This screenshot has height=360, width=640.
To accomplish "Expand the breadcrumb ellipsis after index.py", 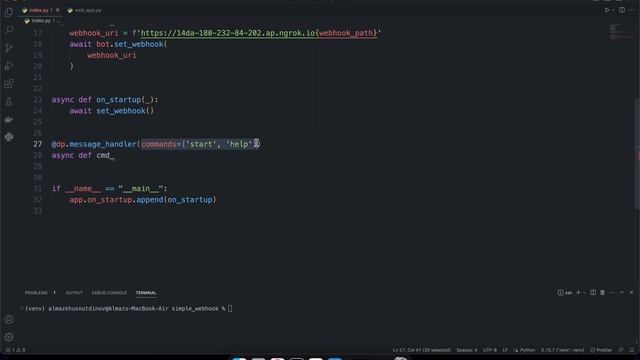I will tap(58, 20).
